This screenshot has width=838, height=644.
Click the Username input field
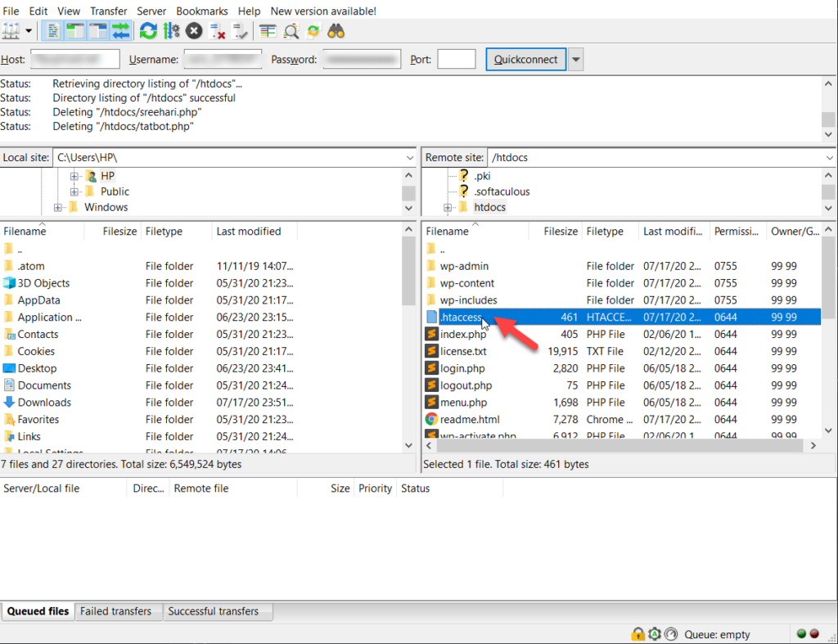coord(223,59)
